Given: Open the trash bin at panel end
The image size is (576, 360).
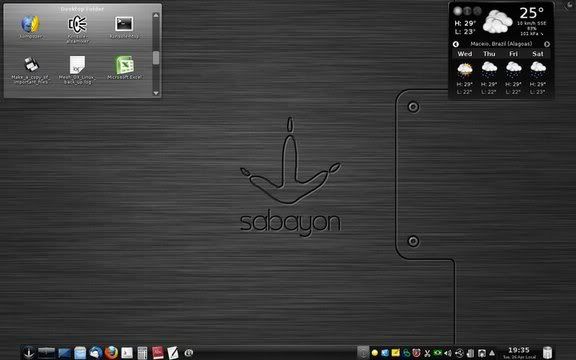Looking at the screenshot, I should click(x=547, y=353).
